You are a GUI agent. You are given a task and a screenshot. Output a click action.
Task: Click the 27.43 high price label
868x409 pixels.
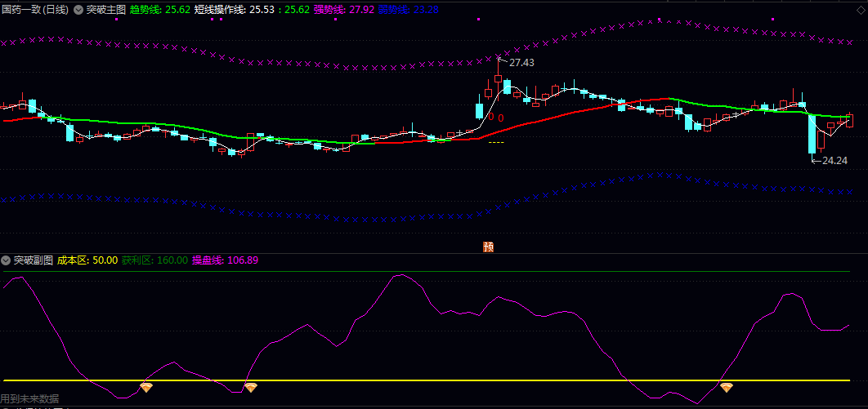point(521,63)
